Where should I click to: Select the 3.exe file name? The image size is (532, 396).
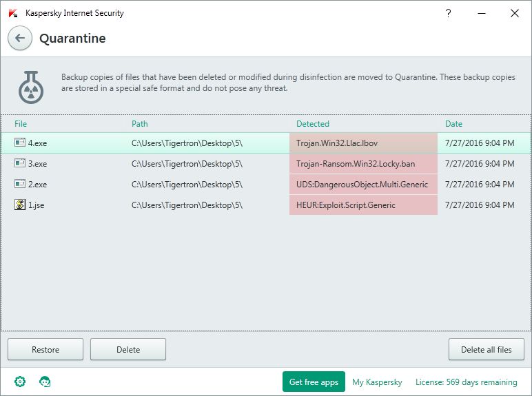point(37,164)
